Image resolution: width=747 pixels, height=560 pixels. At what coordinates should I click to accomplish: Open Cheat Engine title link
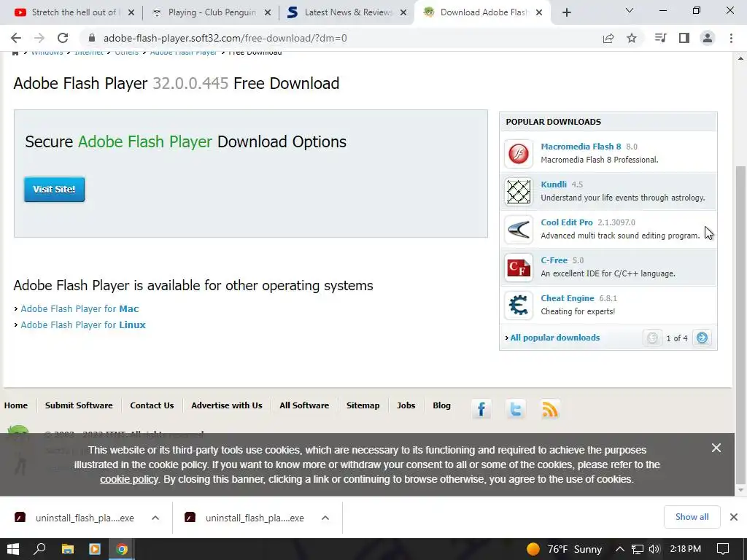click(x=568, y=298)
